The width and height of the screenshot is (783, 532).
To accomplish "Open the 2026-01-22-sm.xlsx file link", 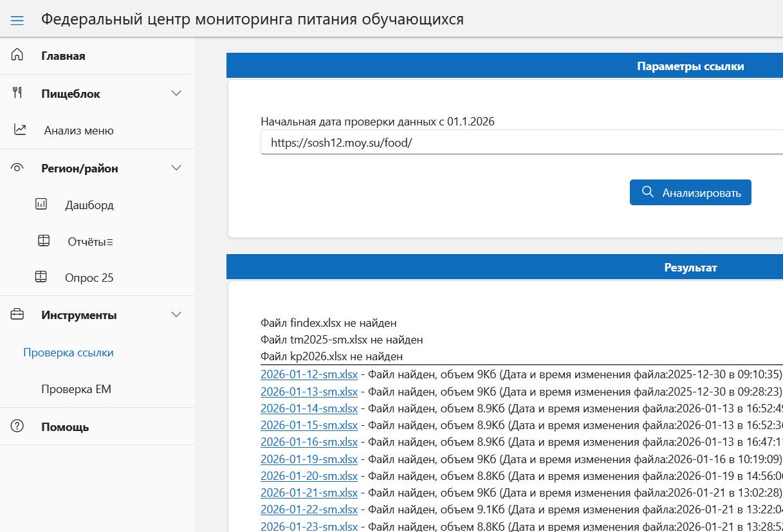I will [309, 509].
